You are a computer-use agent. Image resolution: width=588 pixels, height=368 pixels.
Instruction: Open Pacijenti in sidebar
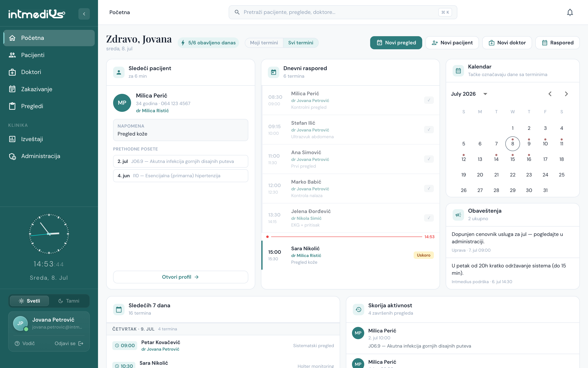coord(49,55)
